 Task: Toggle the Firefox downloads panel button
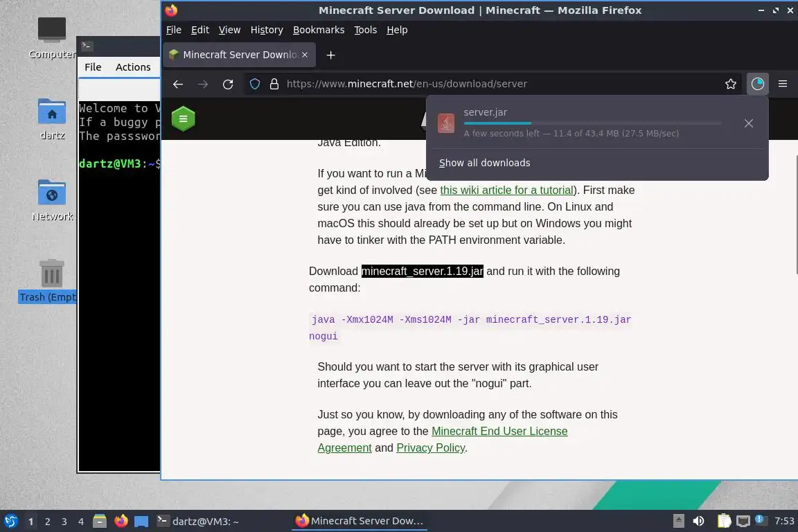pos(757,84)
